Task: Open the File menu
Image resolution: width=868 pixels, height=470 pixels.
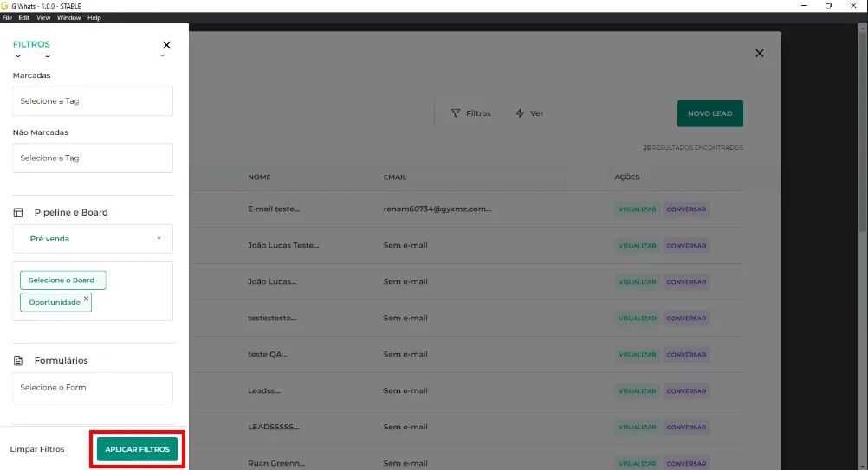Action: point(7,17)
